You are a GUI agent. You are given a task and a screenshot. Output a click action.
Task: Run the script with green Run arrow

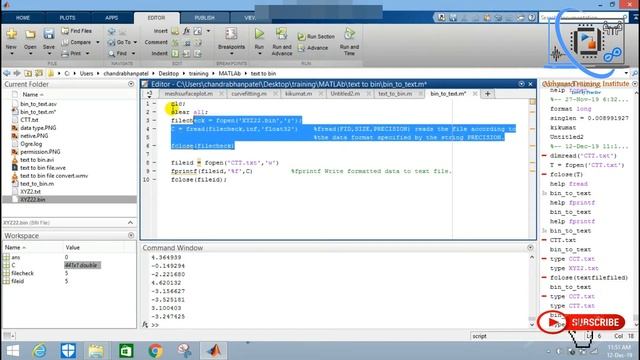pos(259,34)
